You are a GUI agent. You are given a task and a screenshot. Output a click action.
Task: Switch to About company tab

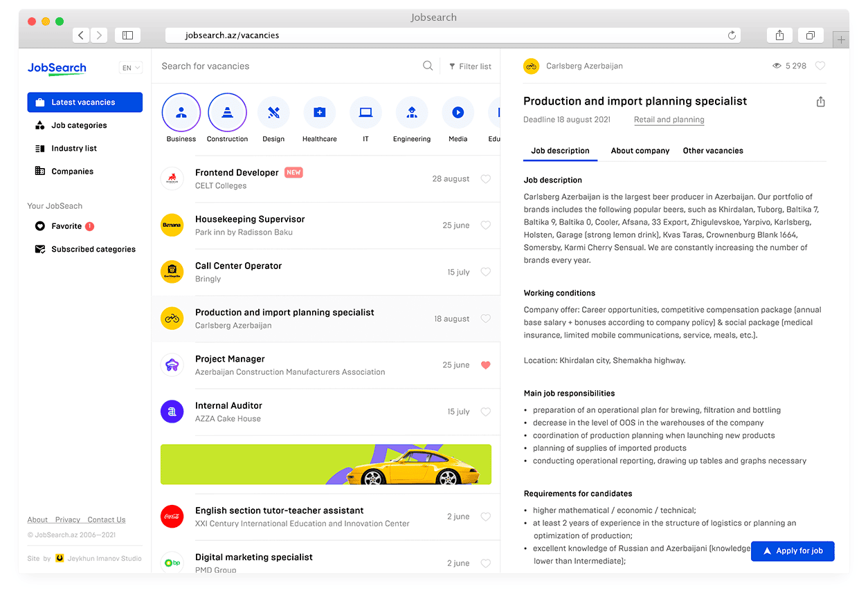[x=640, y=151]
